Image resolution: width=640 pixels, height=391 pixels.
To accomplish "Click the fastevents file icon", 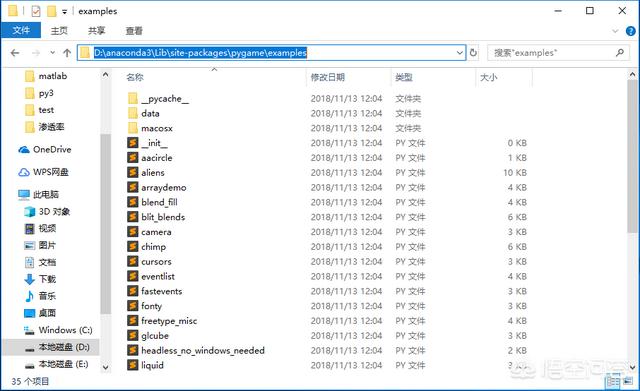I will [133, 291].
